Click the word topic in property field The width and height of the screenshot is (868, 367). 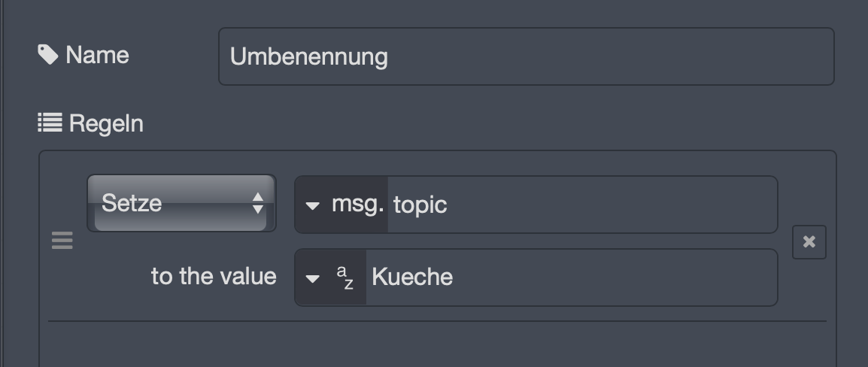point(420,205)
